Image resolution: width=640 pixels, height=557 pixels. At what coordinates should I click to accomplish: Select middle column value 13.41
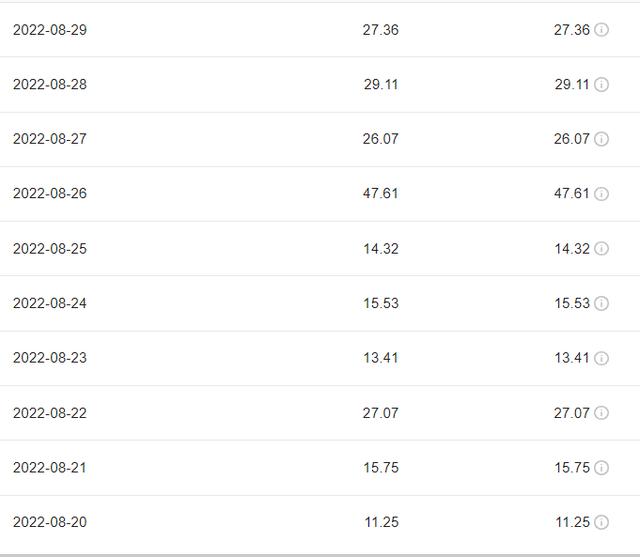pyautogui.click(x=381, y=358)
